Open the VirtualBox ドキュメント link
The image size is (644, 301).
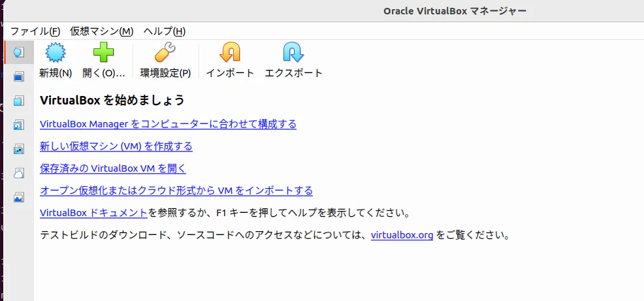[93, 213]
